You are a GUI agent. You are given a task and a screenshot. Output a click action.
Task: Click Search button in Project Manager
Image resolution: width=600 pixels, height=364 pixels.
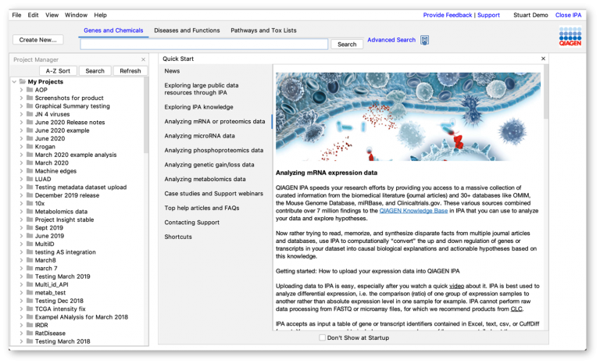95,71
